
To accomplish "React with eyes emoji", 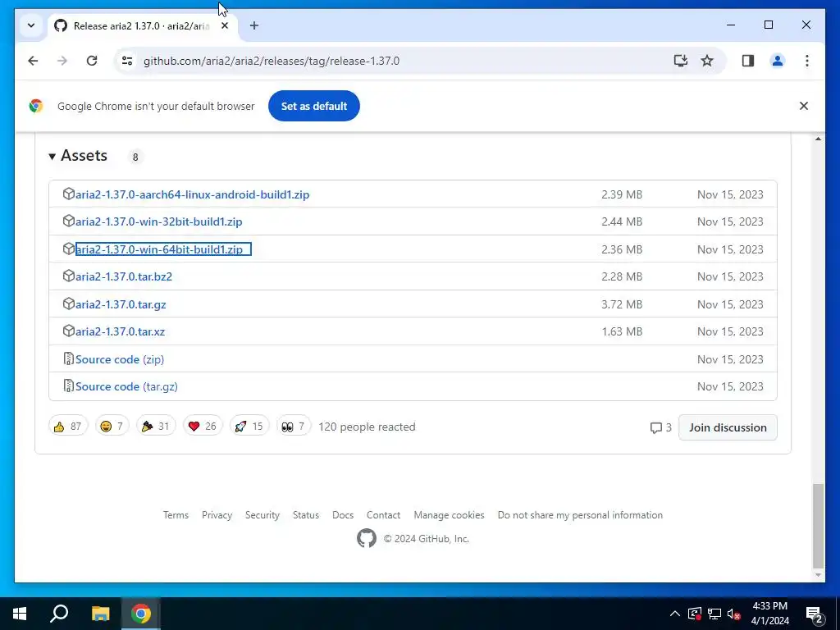I will tap(294, 427).
